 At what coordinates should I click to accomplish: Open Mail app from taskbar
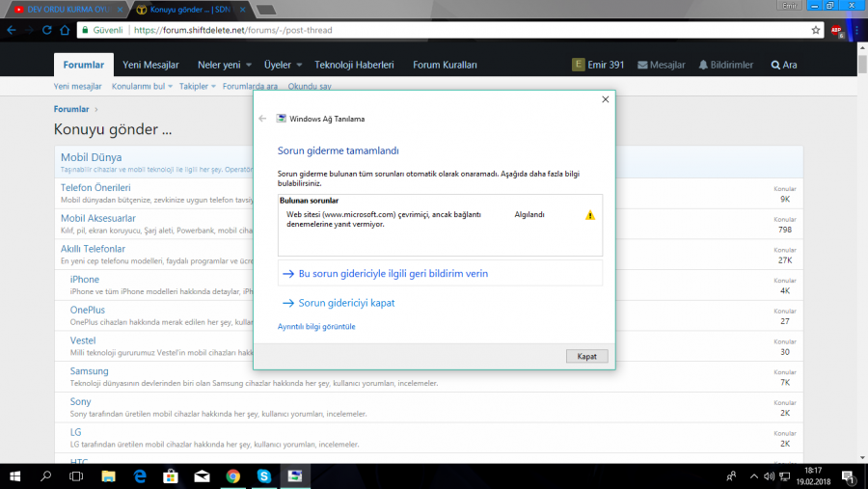click(203, 476)
